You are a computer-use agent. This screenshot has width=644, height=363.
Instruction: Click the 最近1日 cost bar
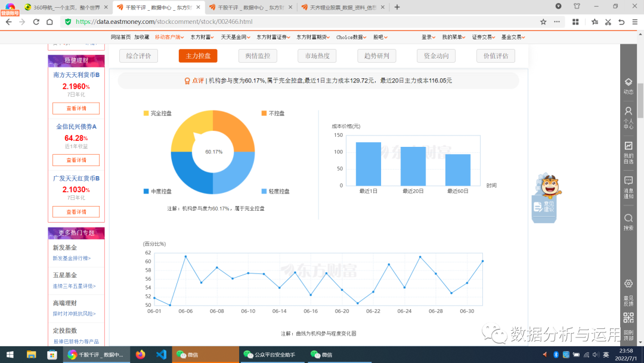[369, 164]
